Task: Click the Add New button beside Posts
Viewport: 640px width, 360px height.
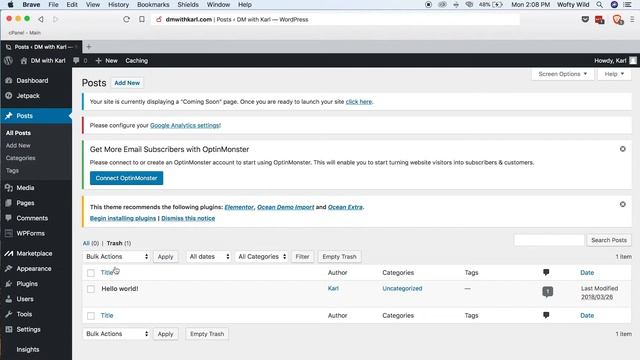Action: coord(127,83)
